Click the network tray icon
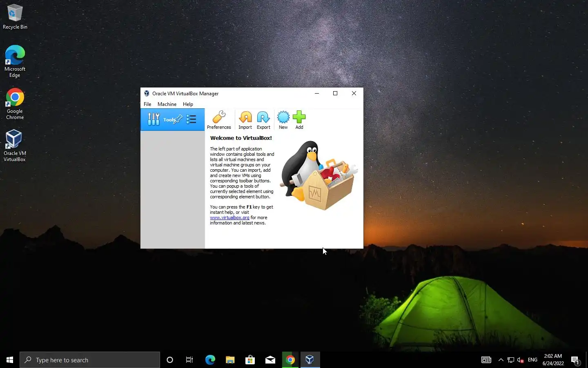 point(511,360)
